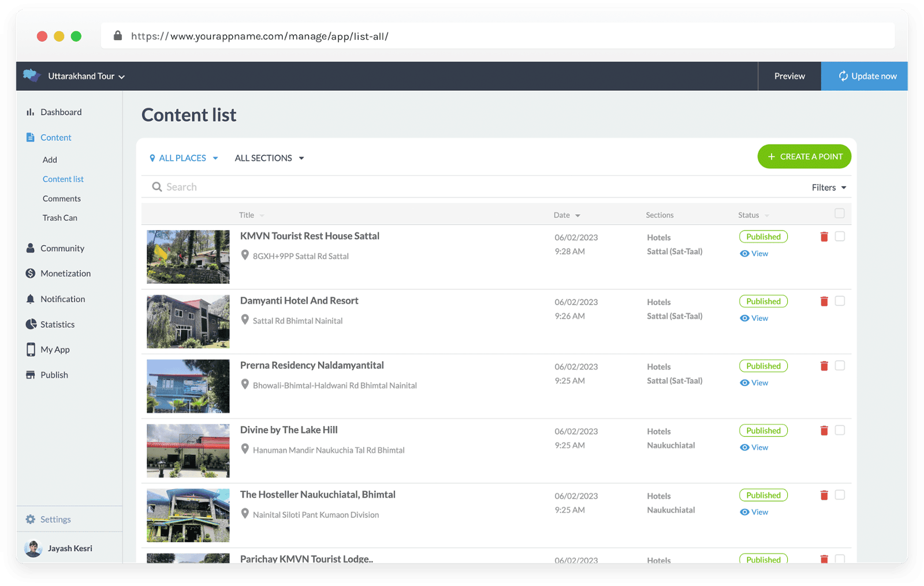Click the Publish store icon

pyautogui.click(x=31, y=375)
